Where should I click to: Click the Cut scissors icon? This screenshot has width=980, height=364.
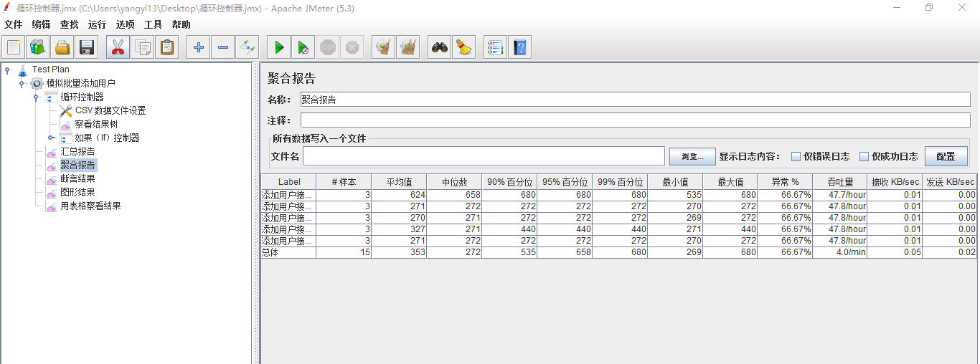[x=118, y=48]
